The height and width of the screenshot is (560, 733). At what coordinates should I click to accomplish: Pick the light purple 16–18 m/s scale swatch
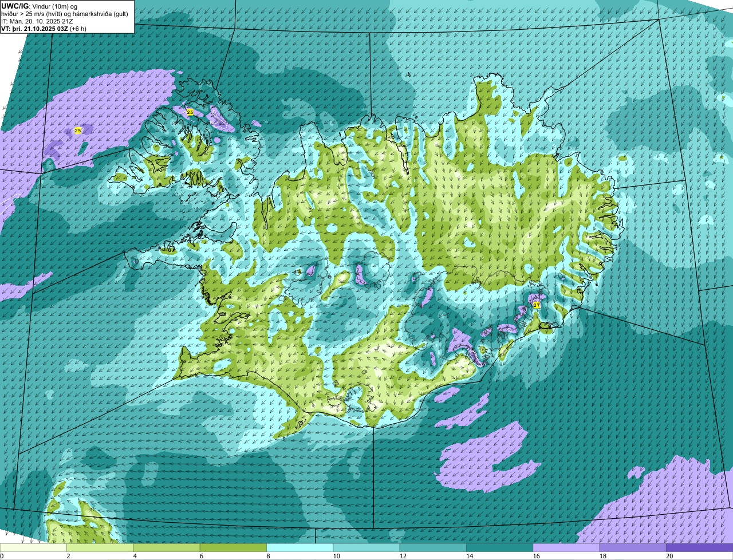click(x=566, y=548)
